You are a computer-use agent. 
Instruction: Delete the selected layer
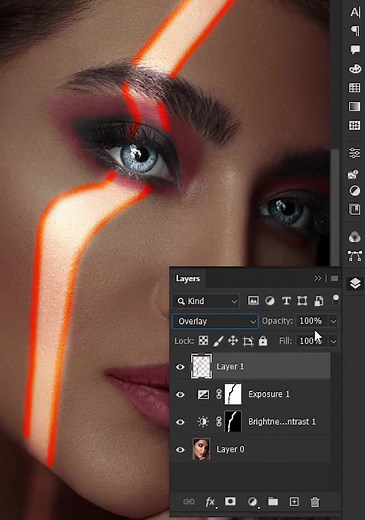click(x=315, y=502)
